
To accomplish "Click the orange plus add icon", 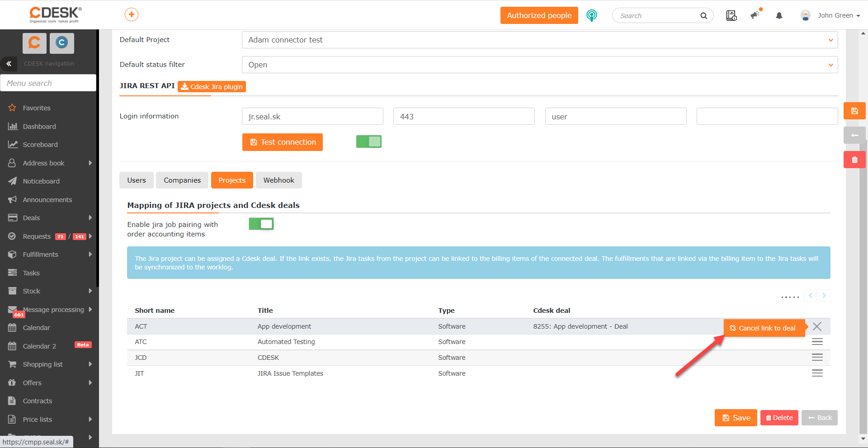I will pos(132,15).
